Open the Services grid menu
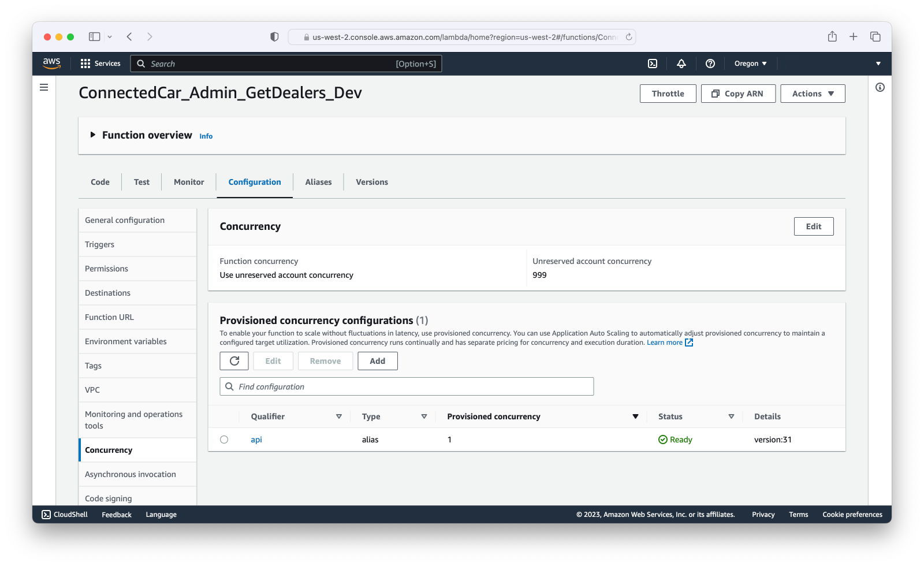This screenshot has height=566, width=924. click(100, 64)
